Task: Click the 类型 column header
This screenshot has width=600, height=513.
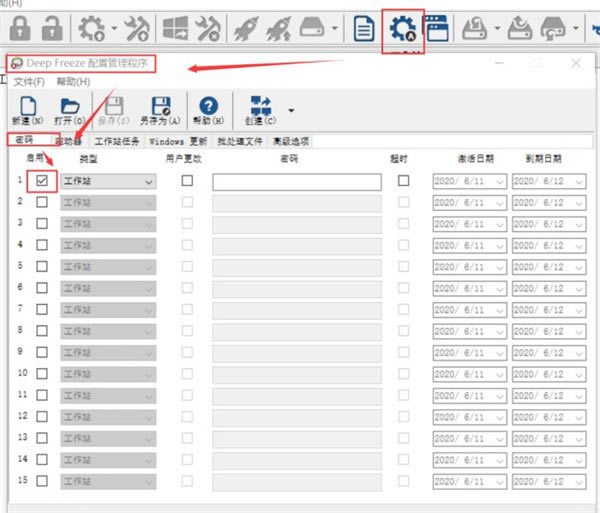Action: coord(88,159)
